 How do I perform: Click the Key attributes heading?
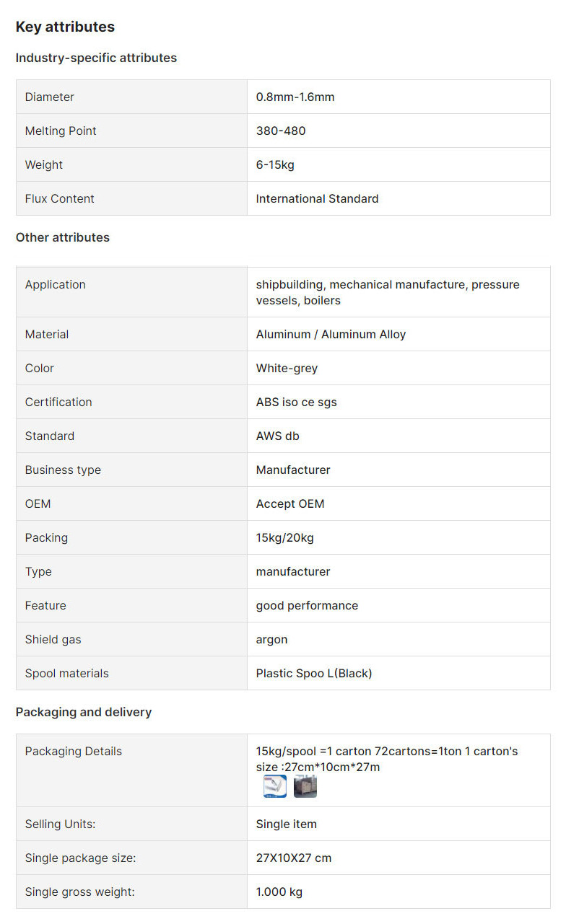pos(65,27)
